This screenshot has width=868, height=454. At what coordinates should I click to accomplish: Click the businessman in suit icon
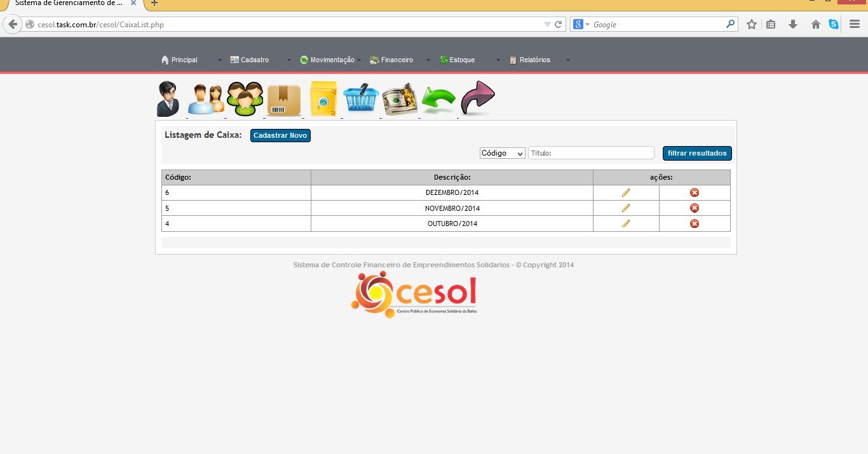pyautogui.click(x=168, y=99)
